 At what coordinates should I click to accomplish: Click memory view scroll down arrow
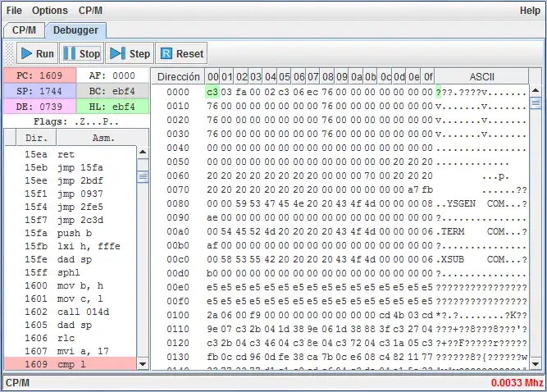[536, 364]
